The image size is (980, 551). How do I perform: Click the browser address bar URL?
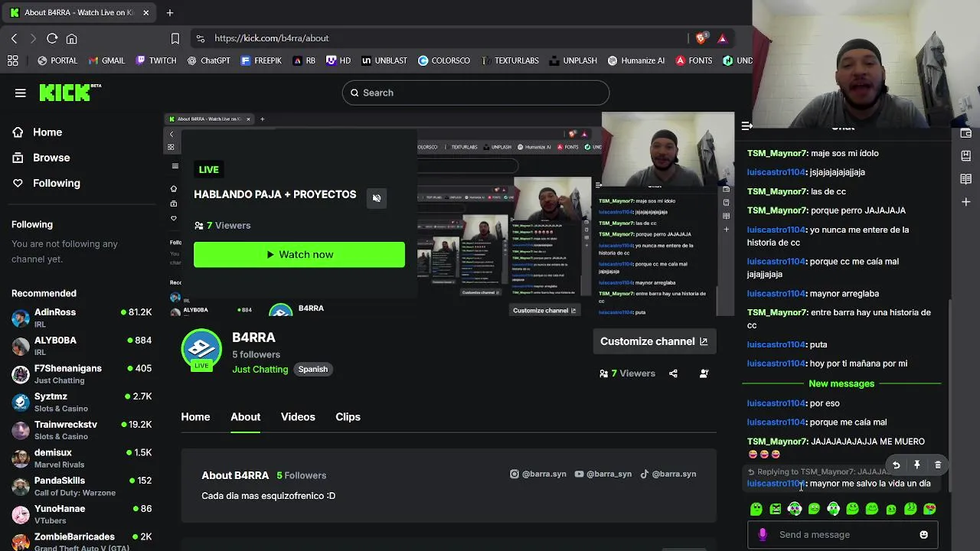[272, 38]
